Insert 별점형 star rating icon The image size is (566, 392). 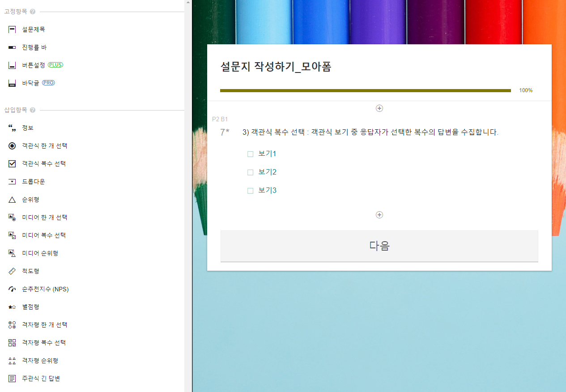coord(12,307)
